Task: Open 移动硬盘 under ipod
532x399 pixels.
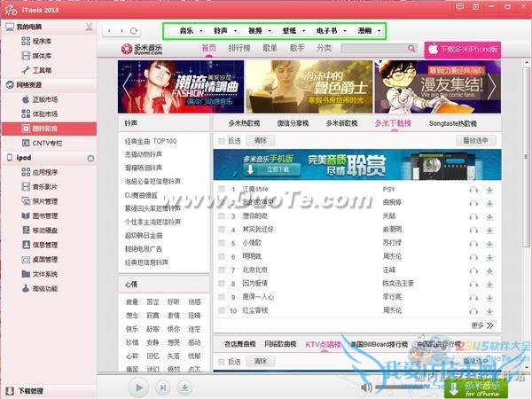Action: pos(40,231)
